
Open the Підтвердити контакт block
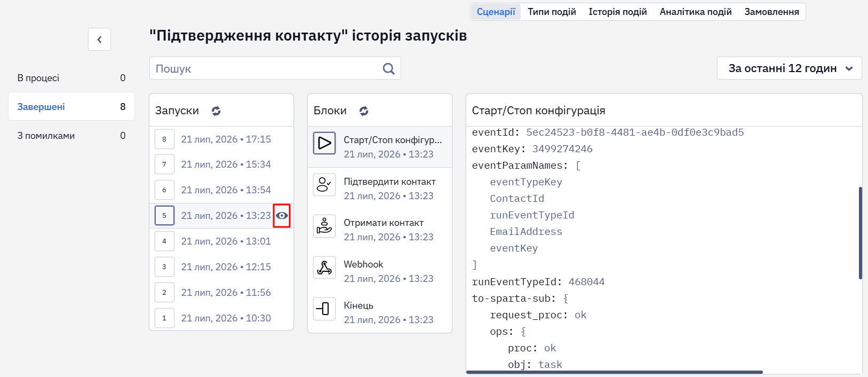point(380,189)
